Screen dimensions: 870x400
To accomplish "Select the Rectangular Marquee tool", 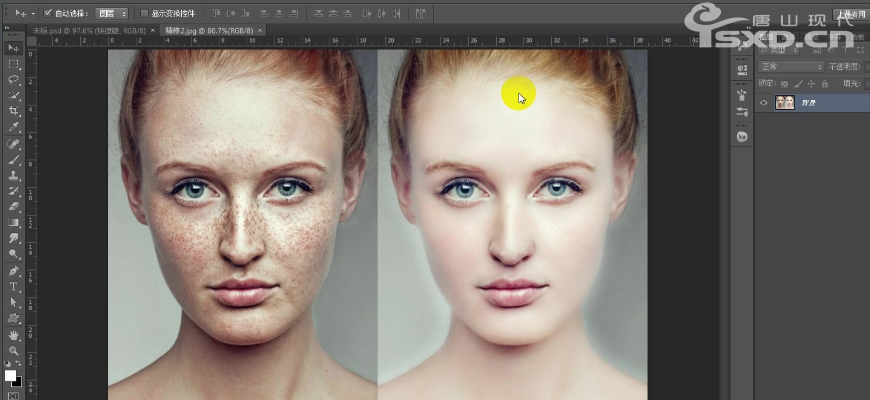I will (x=14, y=63).
